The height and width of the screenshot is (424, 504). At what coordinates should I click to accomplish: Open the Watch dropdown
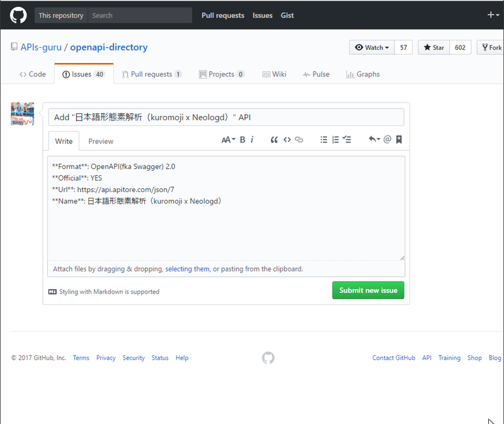coord(372,48)
